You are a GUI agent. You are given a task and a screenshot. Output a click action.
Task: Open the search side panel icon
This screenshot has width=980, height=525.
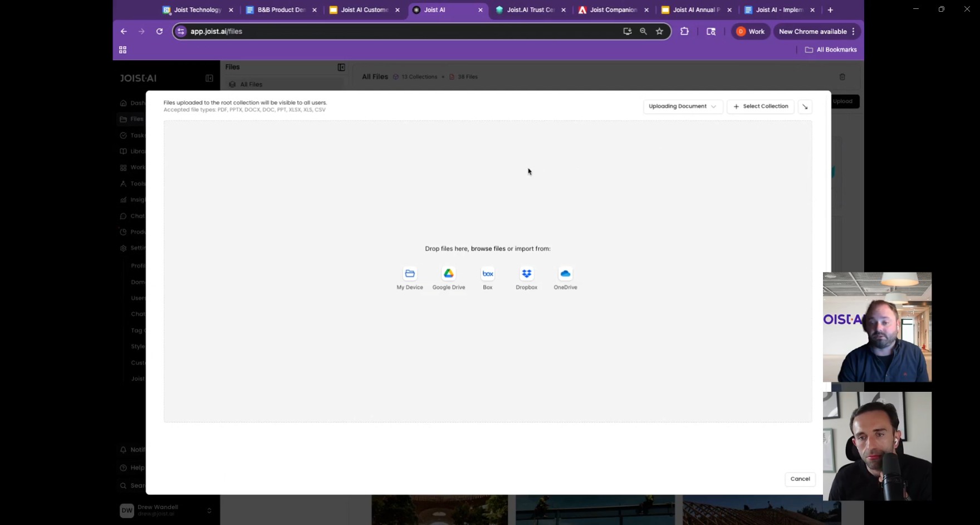pos(711,31)
